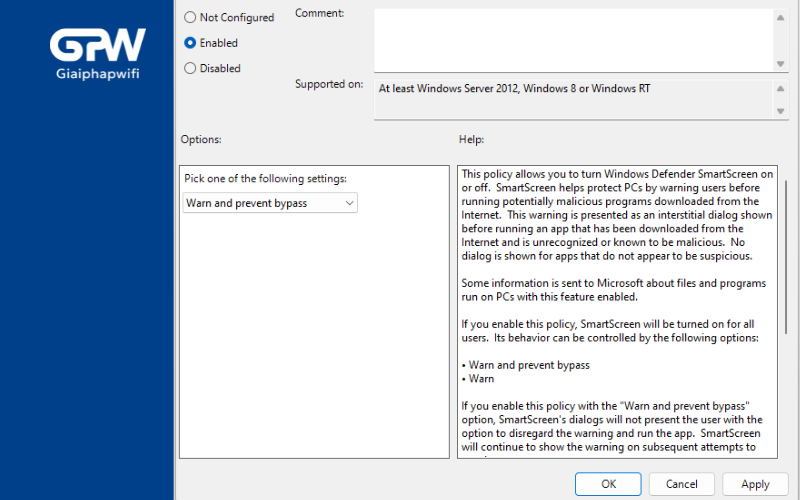Select the Disabled radio button

tap(190, 68)
